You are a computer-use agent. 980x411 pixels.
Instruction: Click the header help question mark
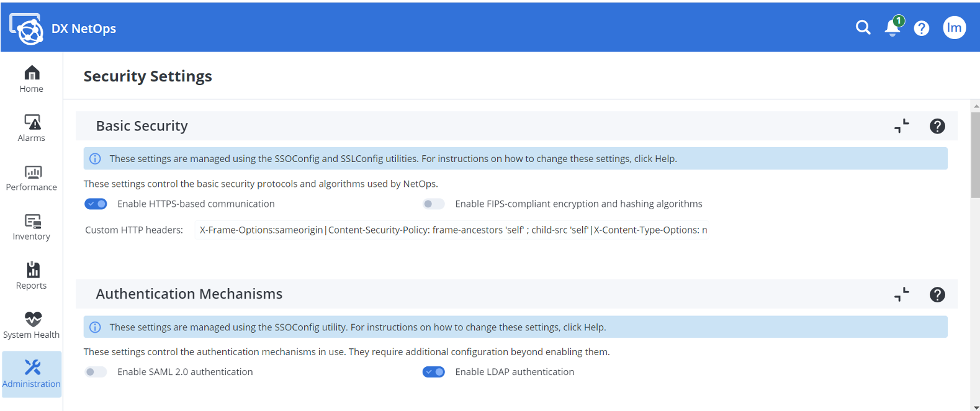coord(922,28)
